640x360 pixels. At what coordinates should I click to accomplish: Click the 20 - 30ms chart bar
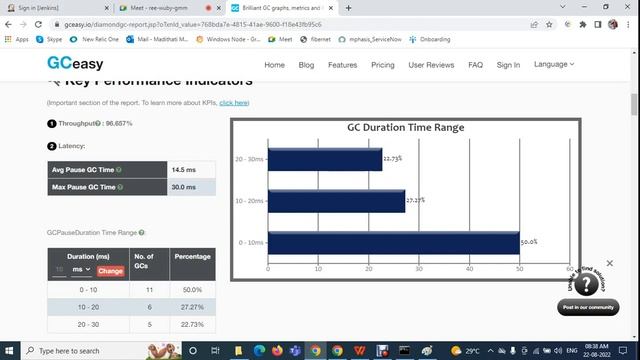(x=325, y=160)
